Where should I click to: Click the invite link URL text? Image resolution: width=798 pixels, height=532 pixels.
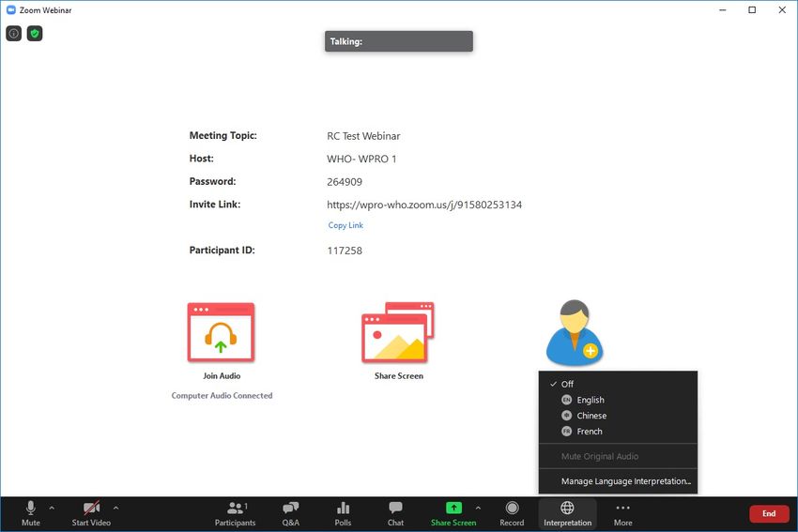[x=424, y=205]
